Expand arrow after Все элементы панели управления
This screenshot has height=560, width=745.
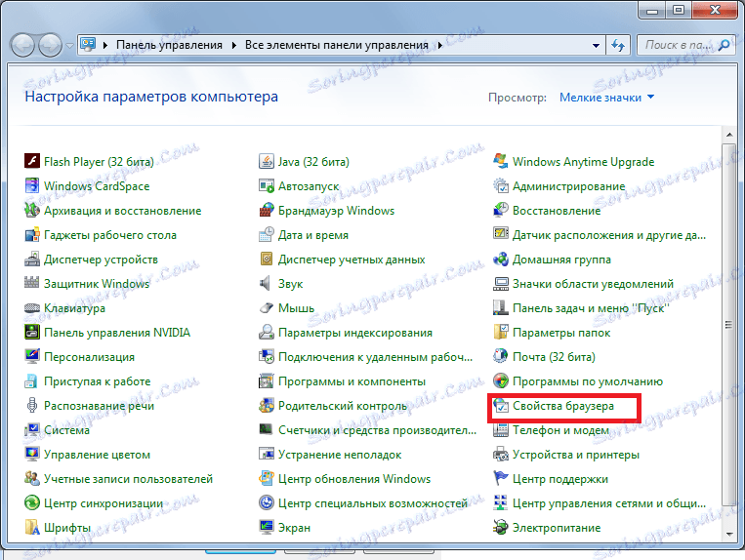coord(440,45)
